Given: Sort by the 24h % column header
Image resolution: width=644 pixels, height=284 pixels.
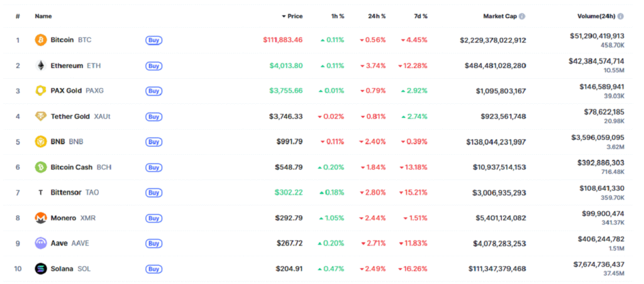Looking at the screenshot, I should coord(377,16).
